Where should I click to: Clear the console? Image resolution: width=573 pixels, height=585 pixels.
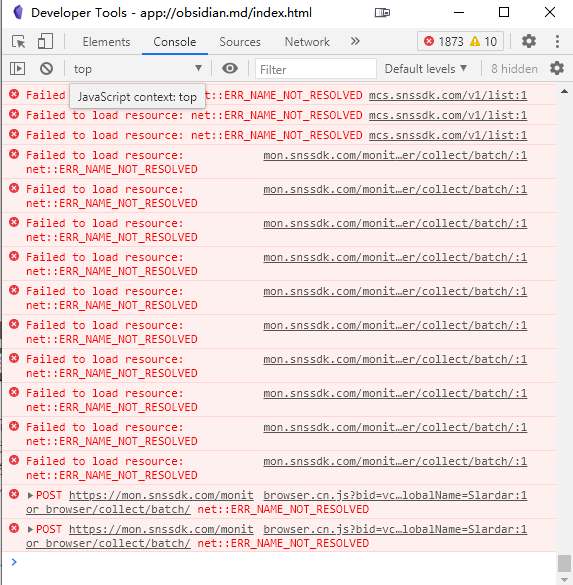click(x=47, y=69)
